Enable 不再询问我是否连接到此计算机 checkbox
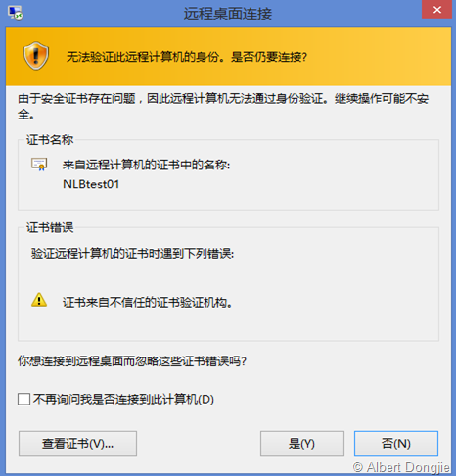The height and width of the screenshot is (476, 456). pos(23,399)
